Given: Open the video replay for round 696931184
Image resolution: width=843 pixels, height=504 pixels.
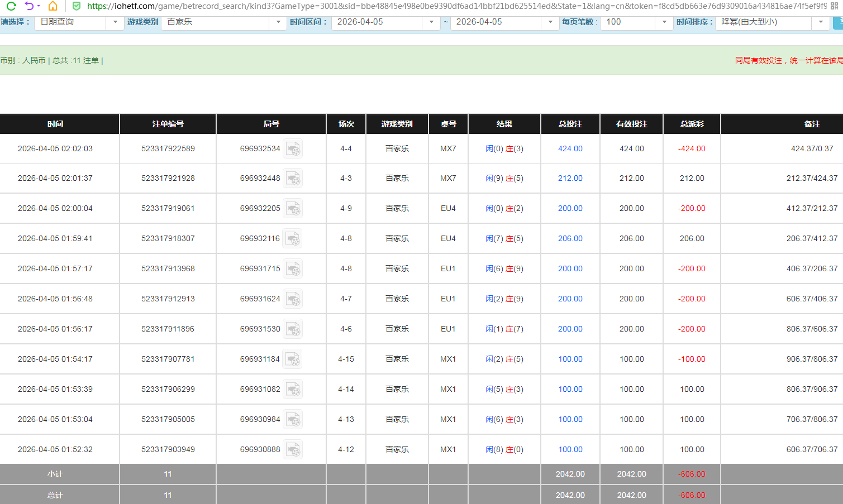Looking at the screenshot, I should click(x=293, y=359).
